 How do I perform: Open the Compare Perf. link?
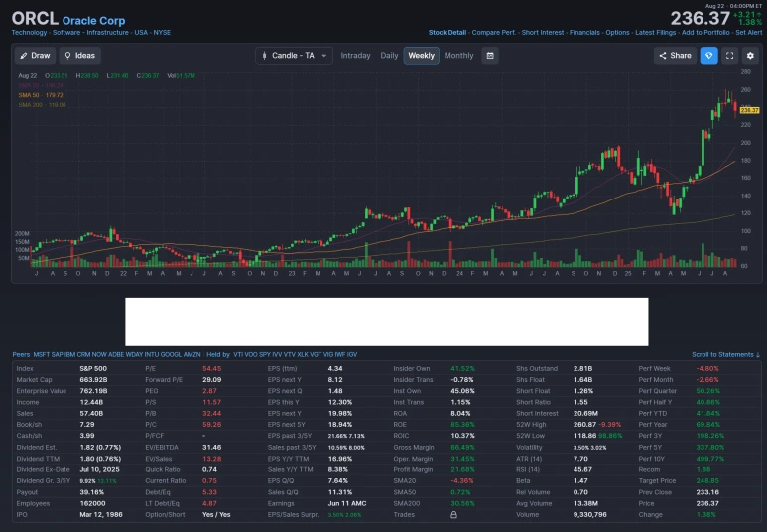tap(493, 33)
